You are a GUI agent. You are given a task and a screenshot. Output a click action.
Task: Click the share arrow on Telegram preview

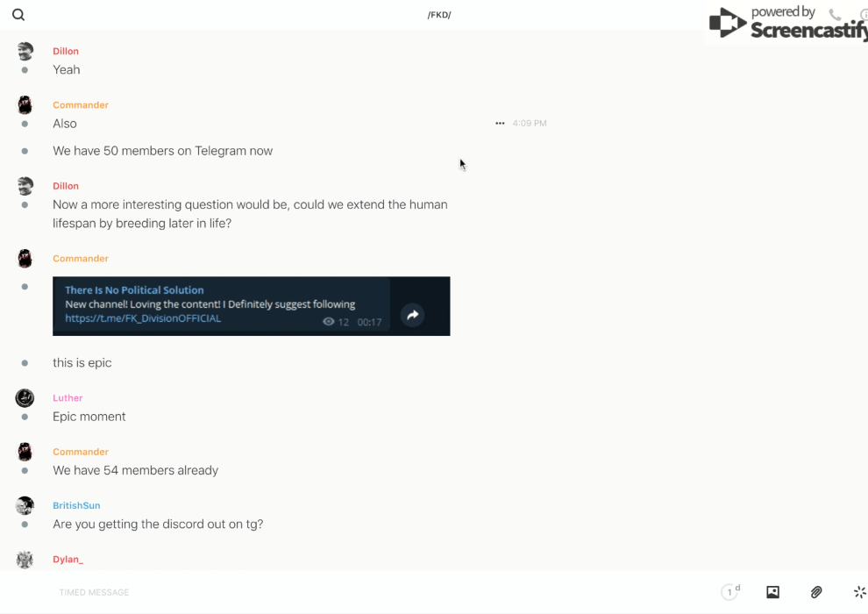[412, 315]
